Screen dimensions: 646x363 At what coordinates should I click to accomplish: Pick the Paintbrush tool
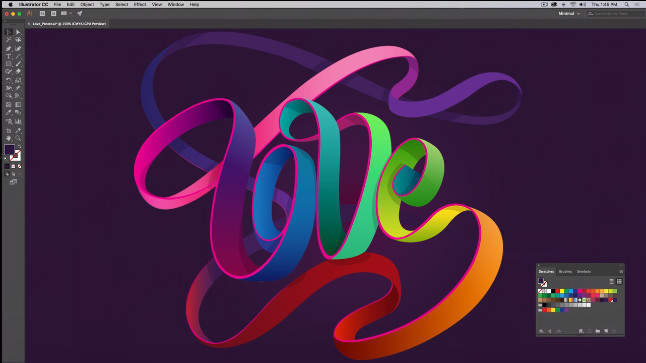coord(18,64)
